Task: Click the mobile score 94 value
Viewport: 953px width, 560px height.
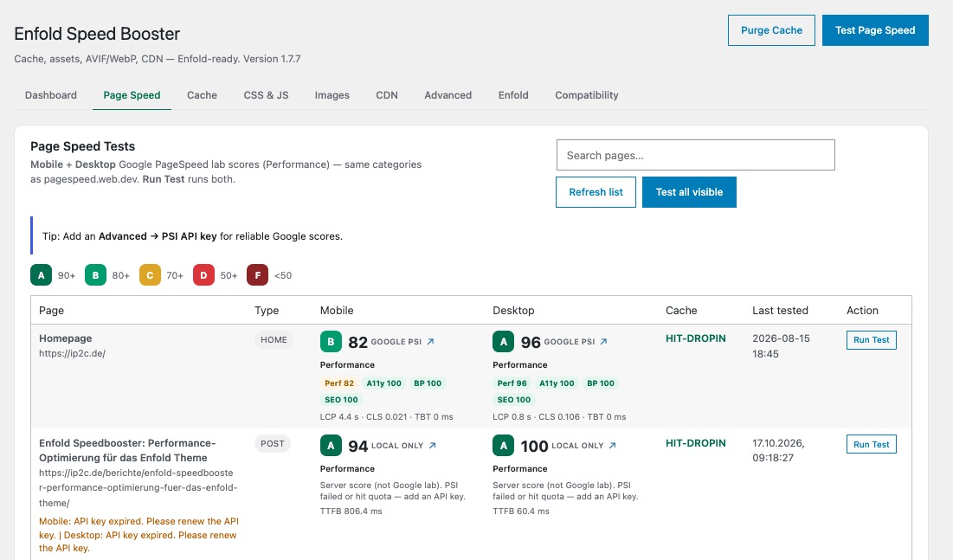Action: click(x=358, y=447)
